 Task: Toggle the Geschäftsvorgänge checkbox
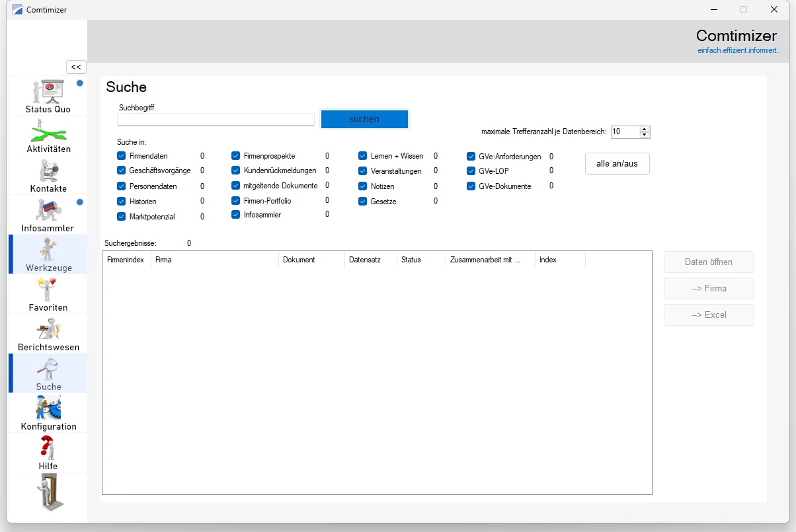point(122,171)
